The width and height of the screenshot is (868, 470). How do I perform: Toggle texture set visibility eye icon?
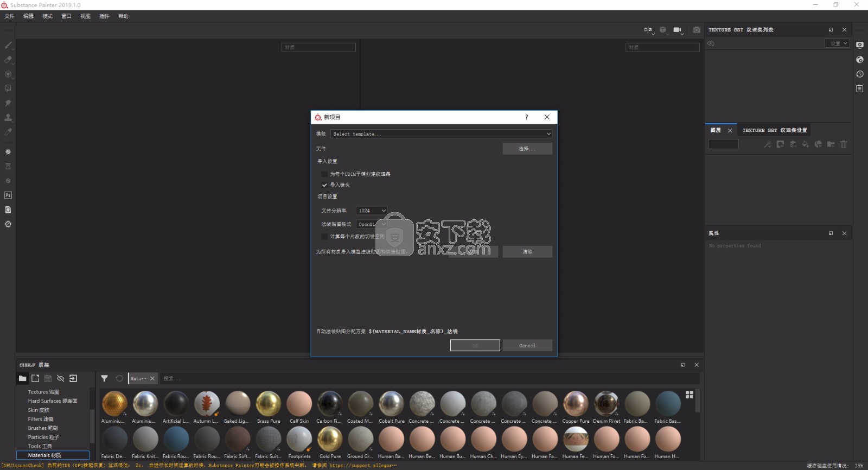(711, 43)
